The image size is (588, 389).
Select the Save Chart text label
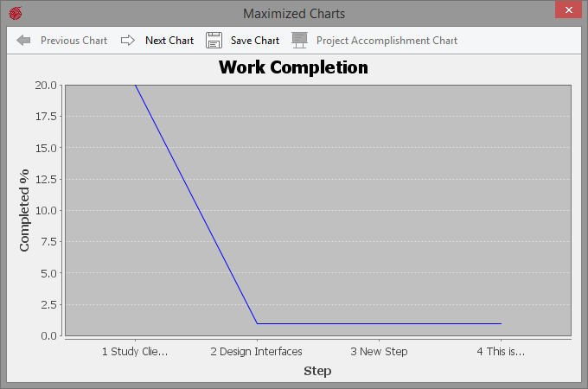254,41
